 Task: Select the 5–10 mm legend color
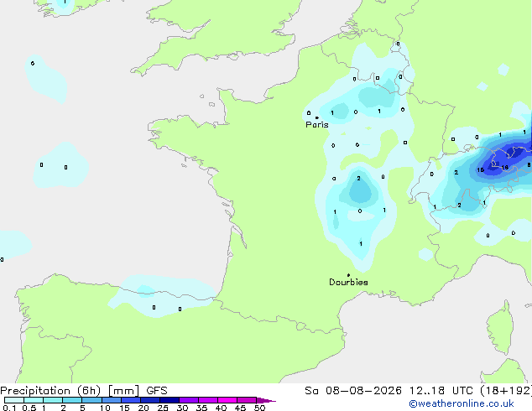[91, 400]
